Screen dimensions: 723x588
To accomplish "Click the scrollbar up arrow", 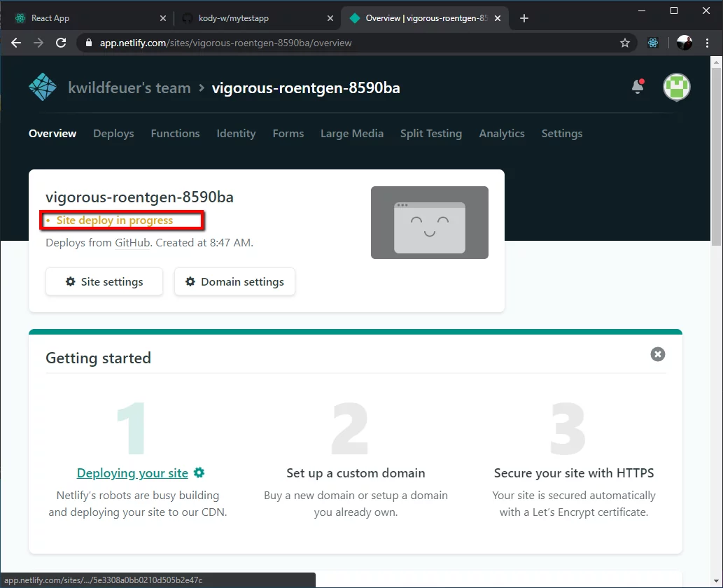I will tap(715, 62).
